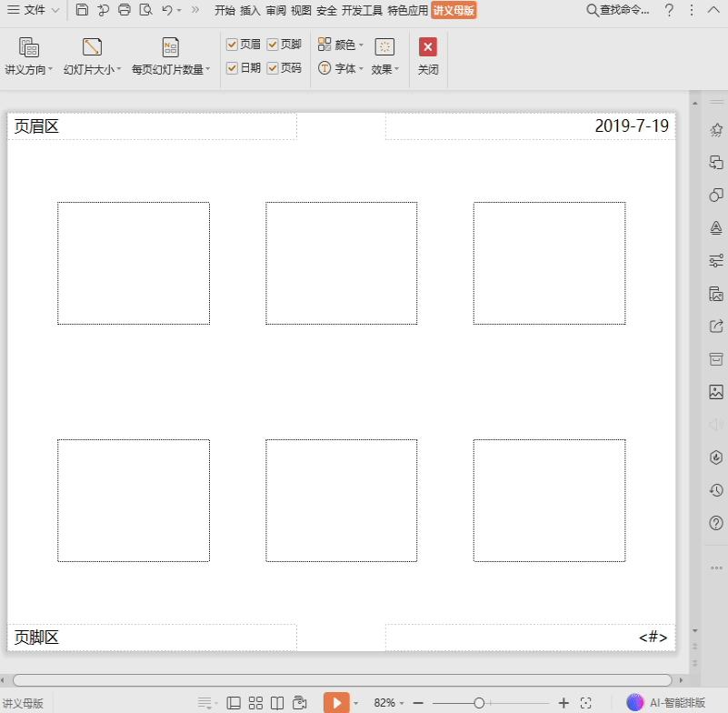Open 幻灯片大小 slide size dropdown

[x=92, y=56]
